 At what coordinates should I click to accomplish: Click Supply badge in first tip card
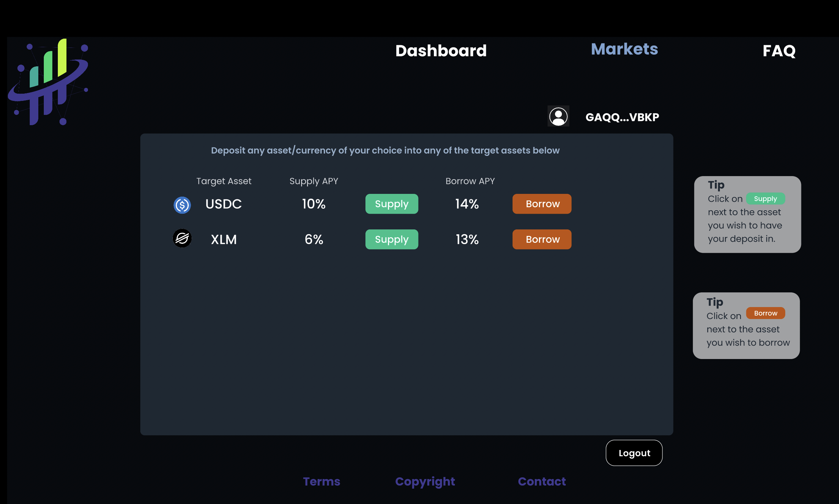pyautogui.click(x=765, y=199)
